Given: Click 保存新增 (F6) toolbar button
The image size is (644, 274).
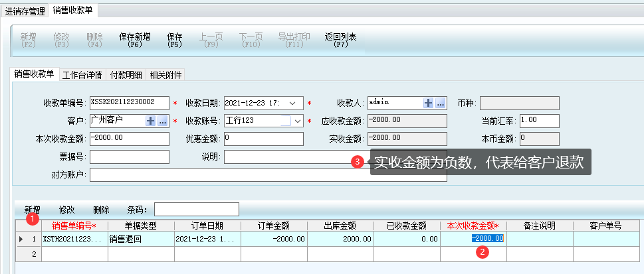Looking at the screenshot, I should pos(135,40).
